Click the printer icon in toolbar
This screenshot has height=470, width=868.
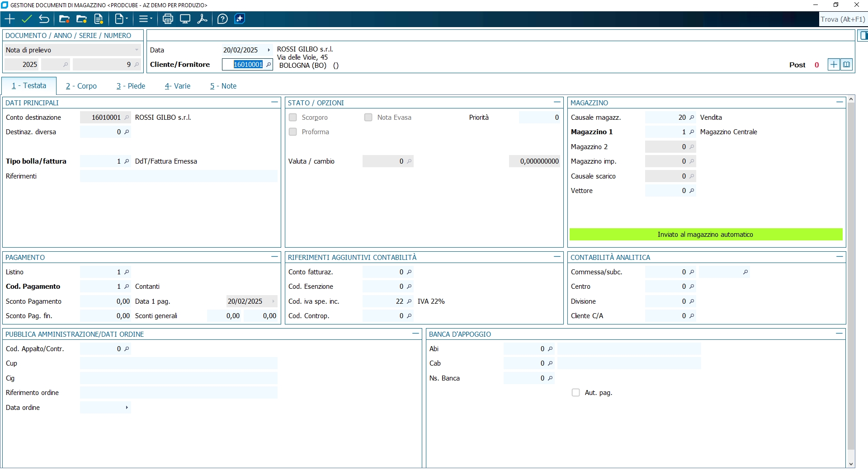tap(168, 19)
